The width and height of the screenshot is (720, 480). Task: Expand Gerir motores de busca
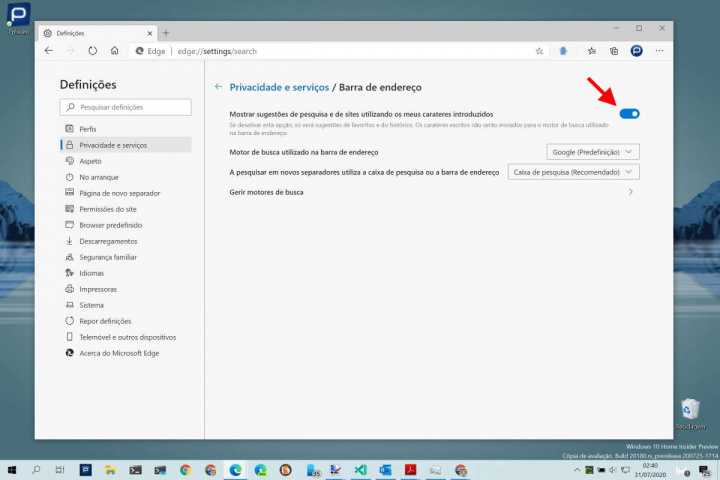[630, 192]
